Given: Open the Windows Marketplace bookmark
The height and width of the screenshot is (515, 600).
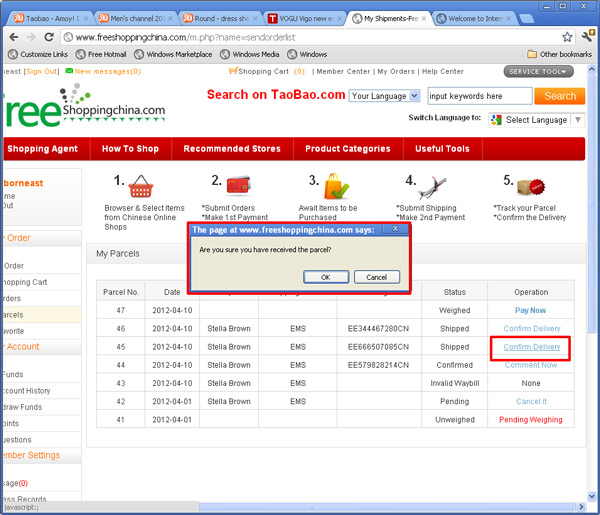Looking at the screenshot, I should coord(173,54).
